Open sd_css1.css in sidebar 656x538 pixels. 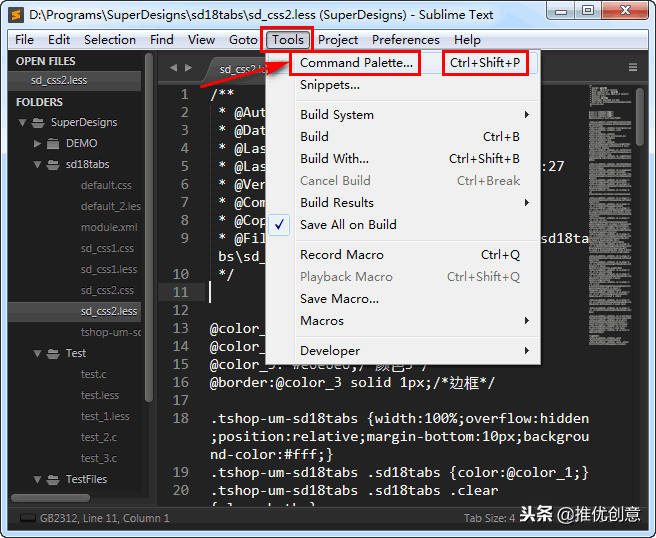(107, 249)
